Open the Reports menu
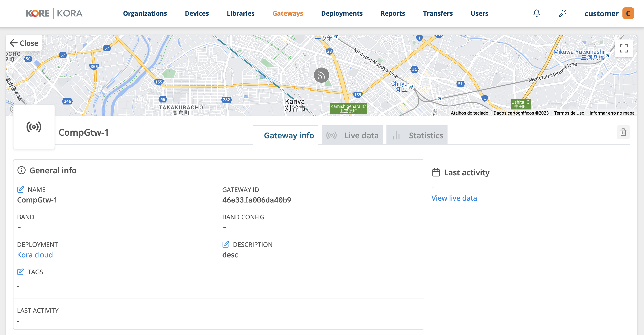 coord(393,13)
